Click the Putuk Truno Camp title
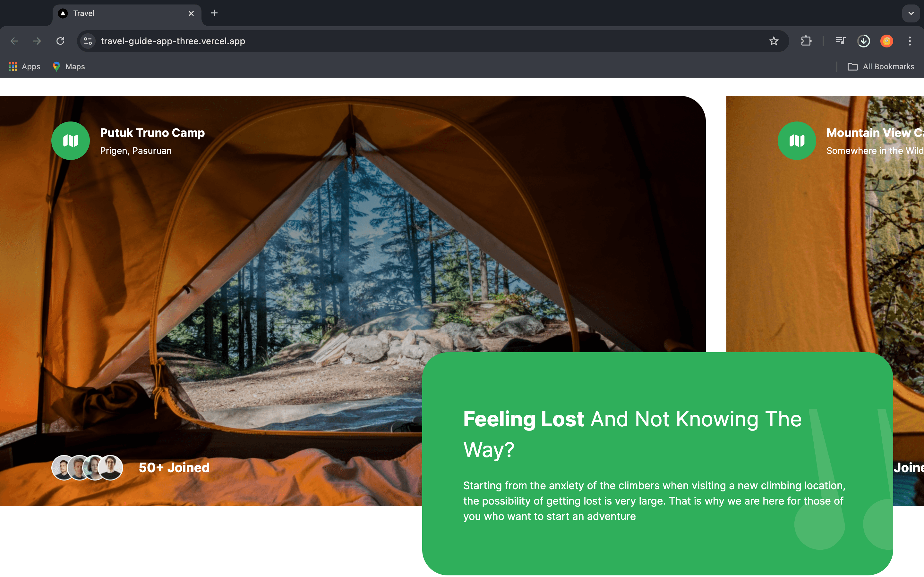924x577 pixels. [x=152, y=132]
